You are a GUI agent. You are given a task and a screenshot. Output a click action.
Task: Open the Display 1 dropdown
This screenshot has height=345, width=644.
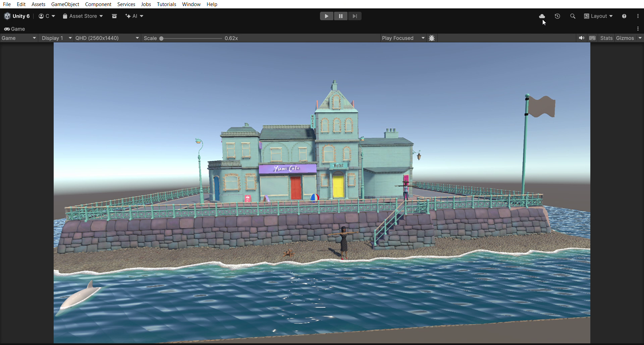click(x=56, y=38)
